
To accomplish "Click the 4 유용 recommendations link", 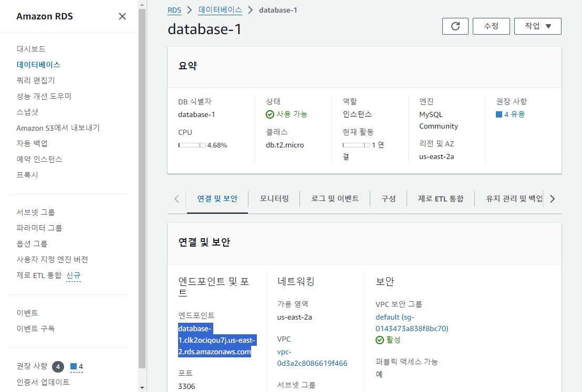I will tap(514, 114).
